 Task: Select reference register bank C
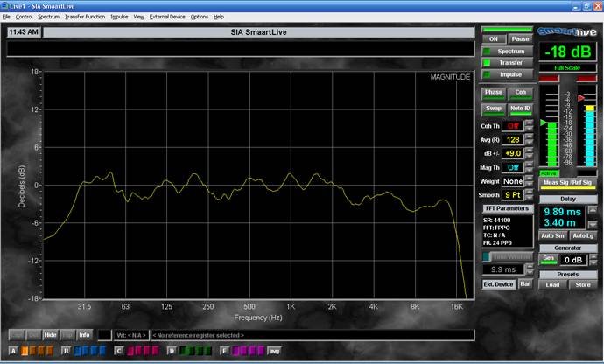coord(119,351)
